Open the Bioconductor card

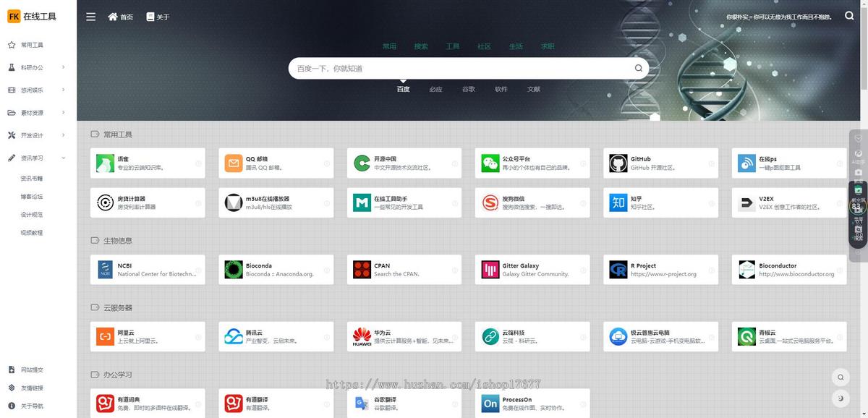[789, 270]
